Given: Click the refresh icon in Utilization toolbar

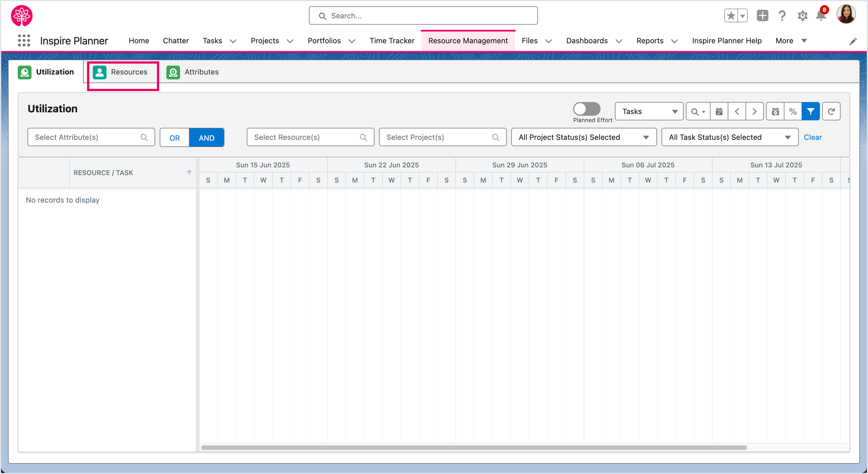Looking at the screenshot, I should point(831,112).
